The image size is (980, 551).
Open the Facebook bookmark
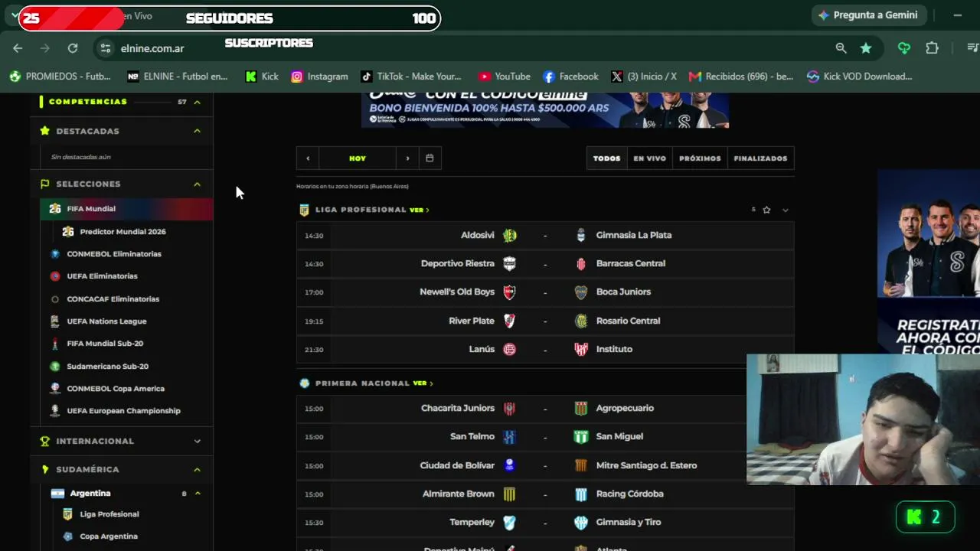pyautogui.click(x=570, y=77)
